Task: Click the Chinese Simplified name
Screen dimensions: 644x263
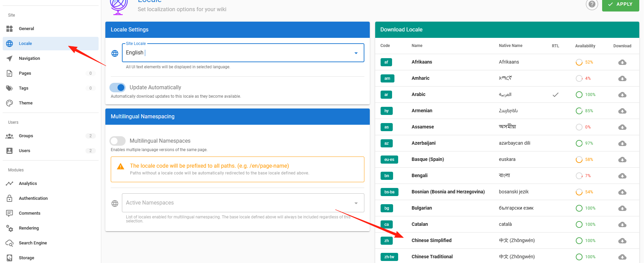Action: tap(432, 240)
